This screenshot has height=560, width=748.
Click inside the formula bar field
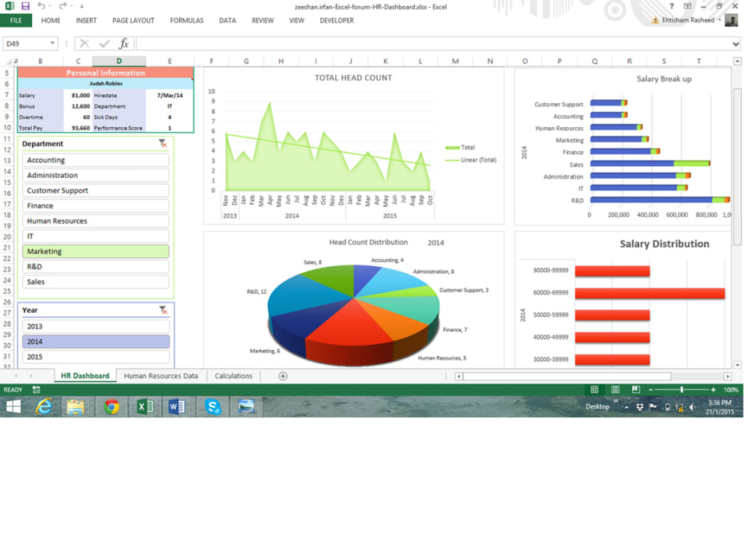434,43
